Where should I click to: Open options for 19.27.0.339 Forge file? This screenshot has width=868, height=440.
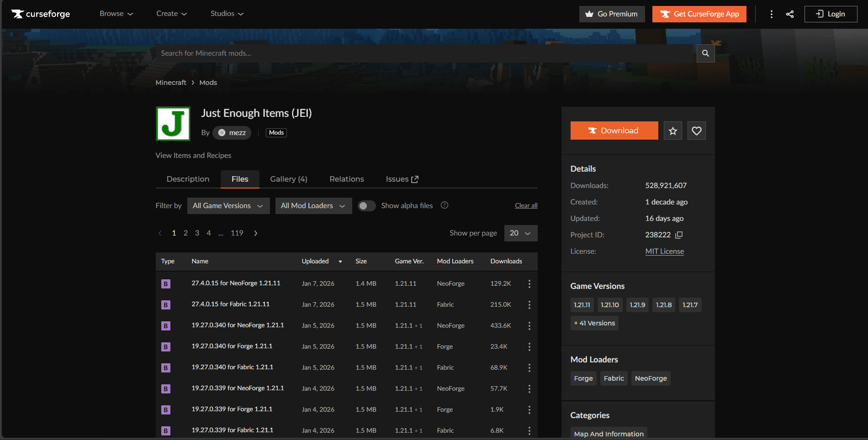pyautogui.click(x=529, y=410)
